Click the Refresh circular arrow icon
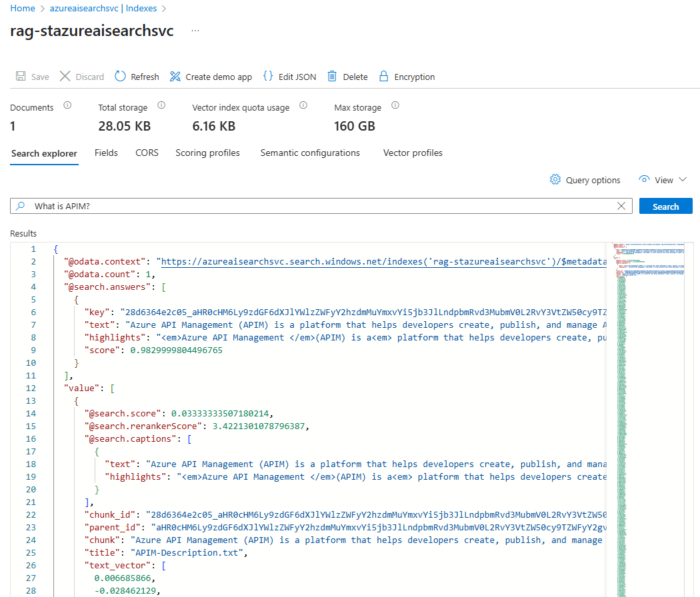 point(120,77)
